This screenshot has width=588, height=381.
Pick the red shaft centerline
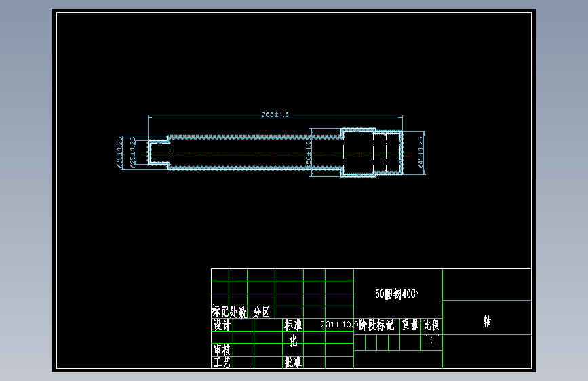click(275, 153)
